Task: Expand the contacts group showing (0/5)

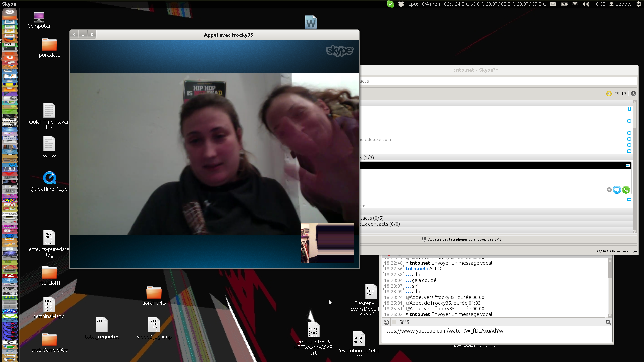Action: click(x=372, y=218)
